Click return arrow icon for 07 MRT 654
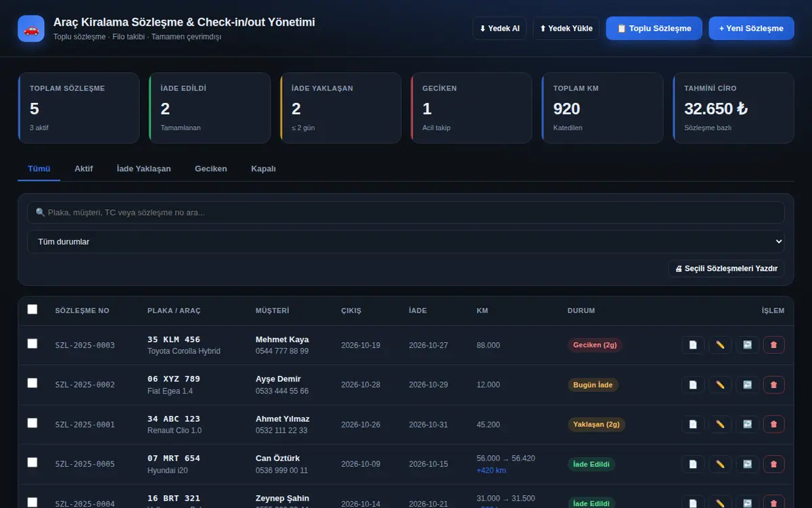 [x=747, y=464]
